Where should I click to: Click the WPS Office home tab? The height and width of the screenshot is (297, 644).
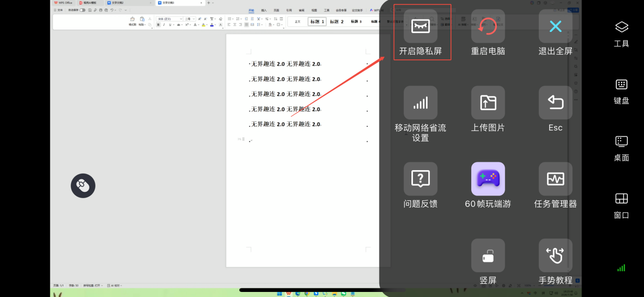(63, 3)
